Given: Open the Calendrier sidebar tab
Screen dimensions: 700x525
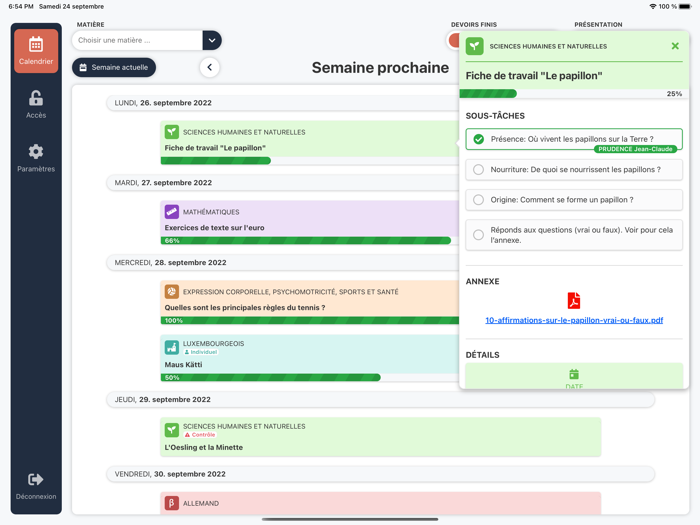Looking at the screenshot, I should (x=36, y=51).
